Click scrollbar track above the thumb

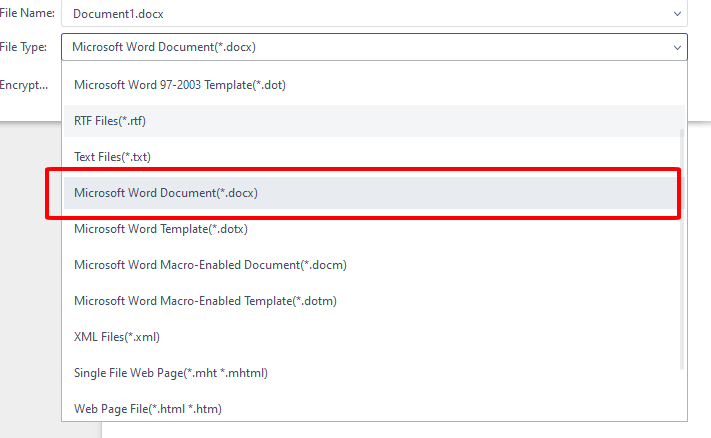click(683, 95)
